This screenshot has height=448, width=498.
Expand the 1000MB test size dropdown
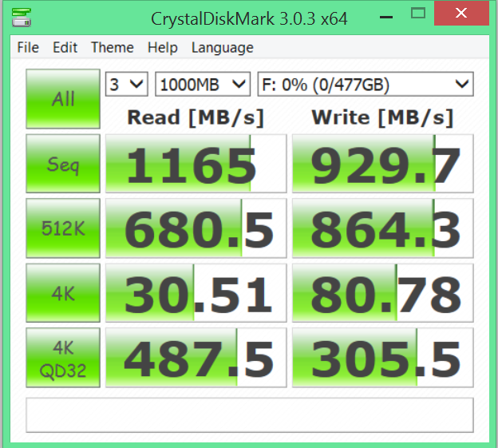click(203, 84)
